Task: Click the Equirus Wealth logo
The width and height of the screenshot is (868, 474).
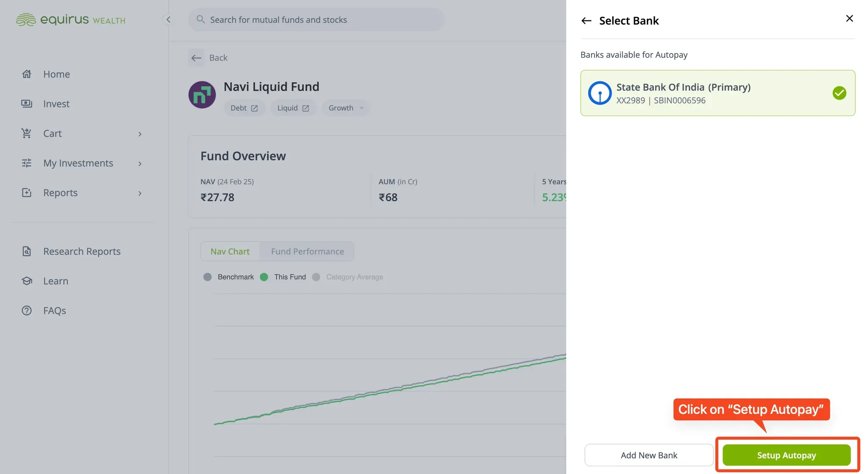Action: pos(70,19)
